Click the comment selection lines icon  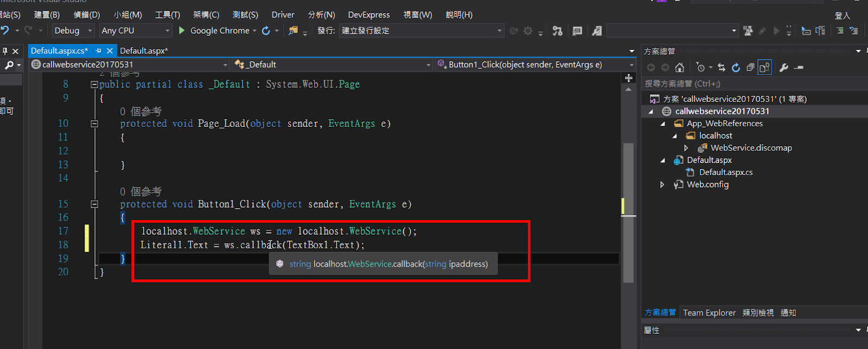point(840,31)
